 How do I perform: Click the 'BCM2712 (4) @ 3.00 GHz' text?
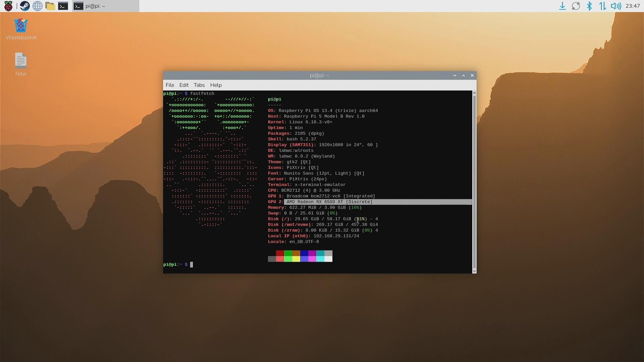point(311,190)
